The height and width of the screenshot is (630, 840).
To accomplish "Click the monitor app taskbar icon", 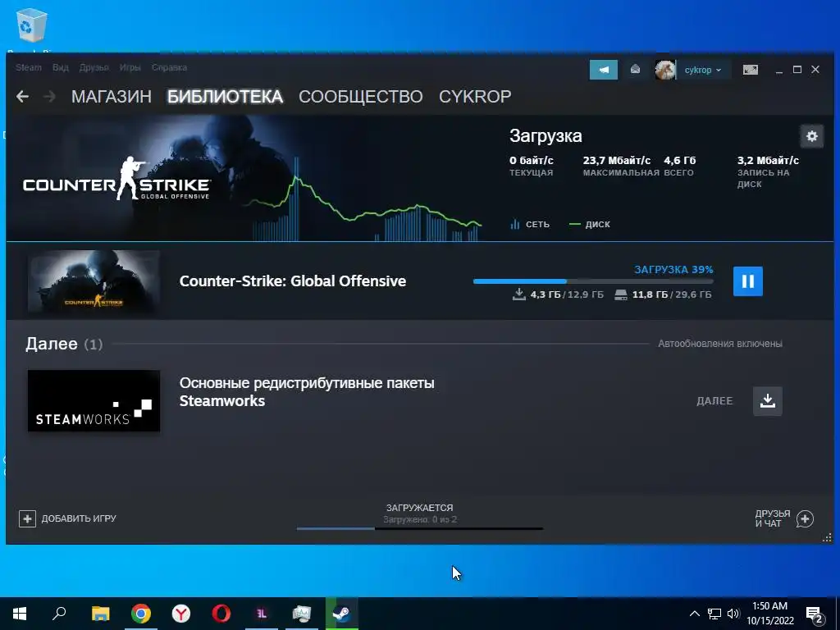I will tap(302, 614).
